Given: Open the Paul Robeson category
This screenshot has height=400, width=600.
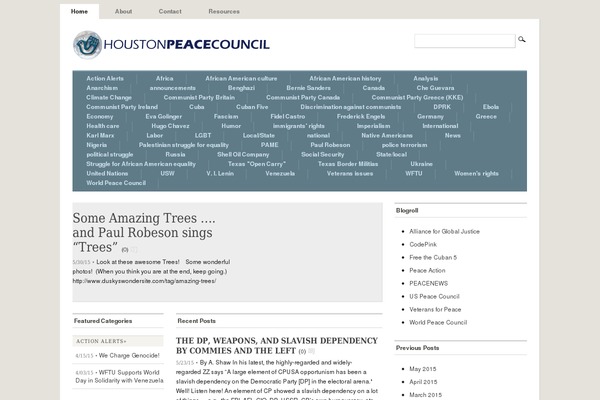Looking at the screenshot, I should click(330, 145).
